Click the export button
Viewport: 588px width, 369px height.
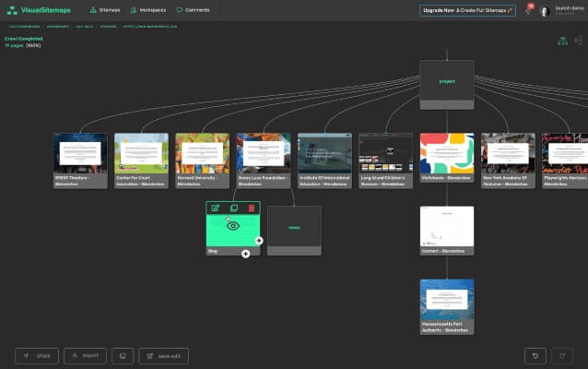coord(85,356)
